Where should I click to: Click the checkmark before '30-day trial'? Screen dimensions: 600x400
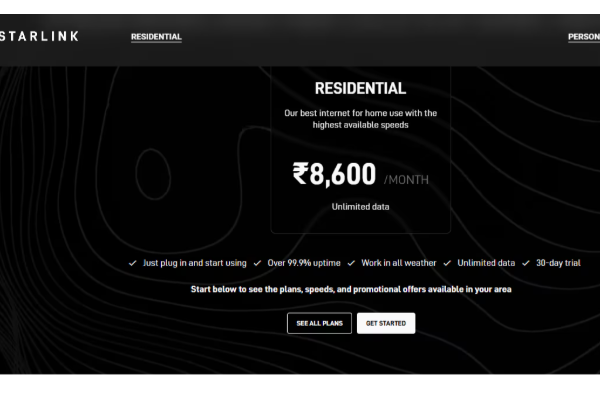coord(526,263)
